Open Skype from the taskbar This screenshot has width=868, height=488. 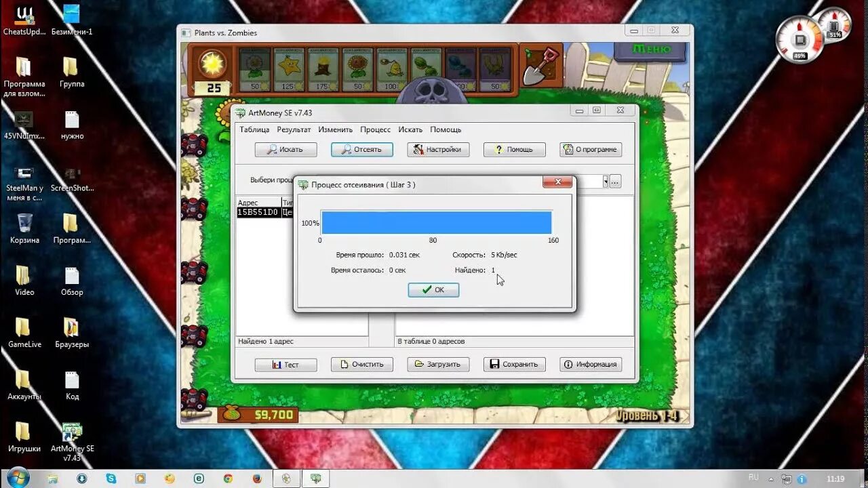click(x=111, y=479)
